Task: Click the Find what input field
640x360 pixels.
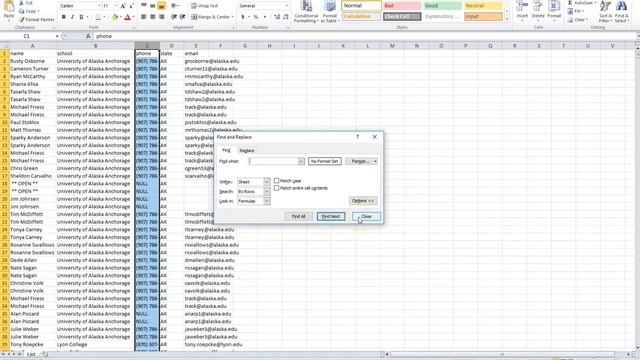Action: 273,161
